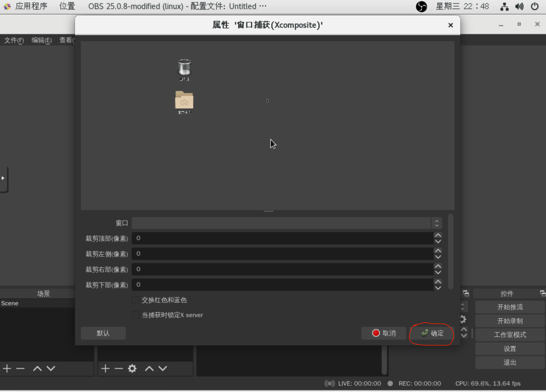Click the trash bin icon in preview
The width and height of the screenshot is (546, 392).
184,67
